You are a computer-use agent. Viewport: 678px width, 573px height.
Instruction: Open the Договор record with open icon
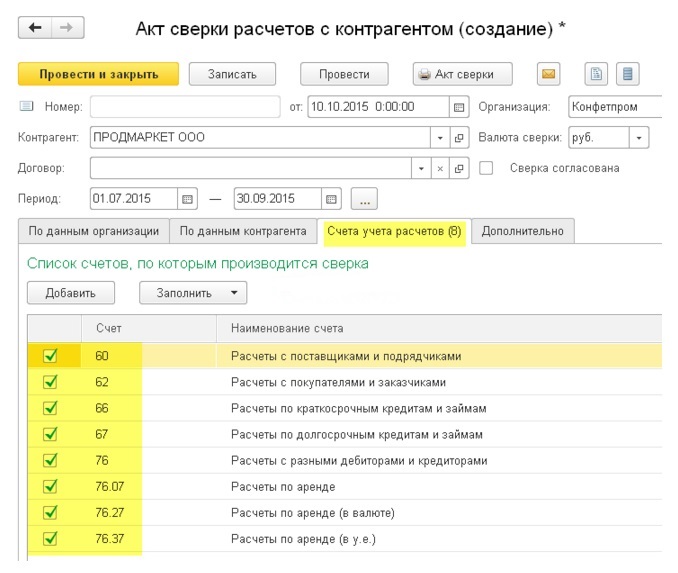pos(459,168)
